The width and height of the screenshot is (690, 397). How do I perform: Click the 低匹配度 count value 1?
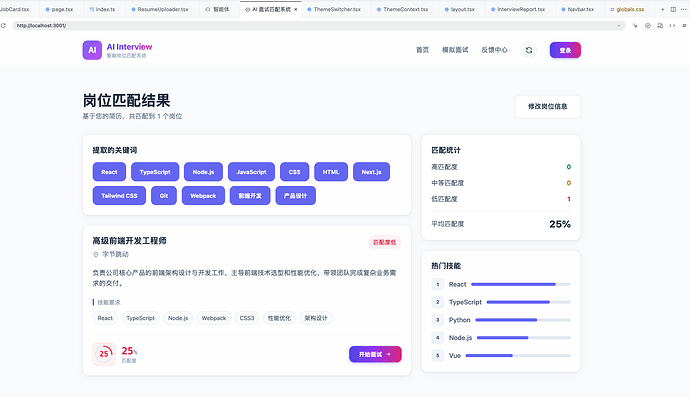click(569, 199)
